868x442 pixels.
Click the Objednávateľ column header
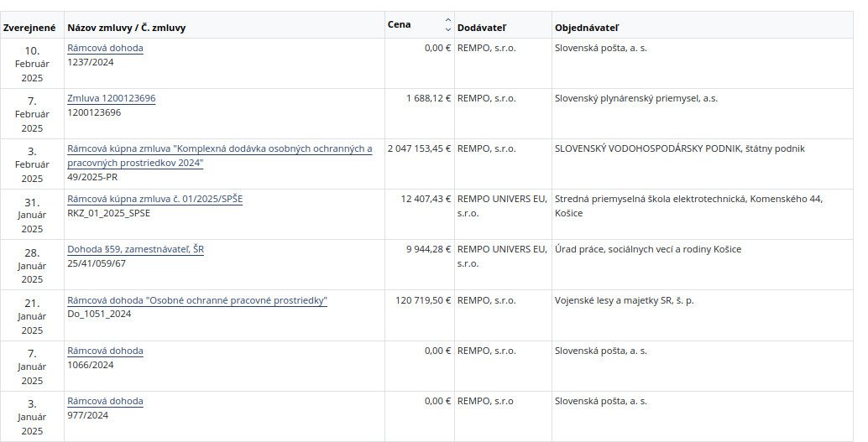[587, 28]
